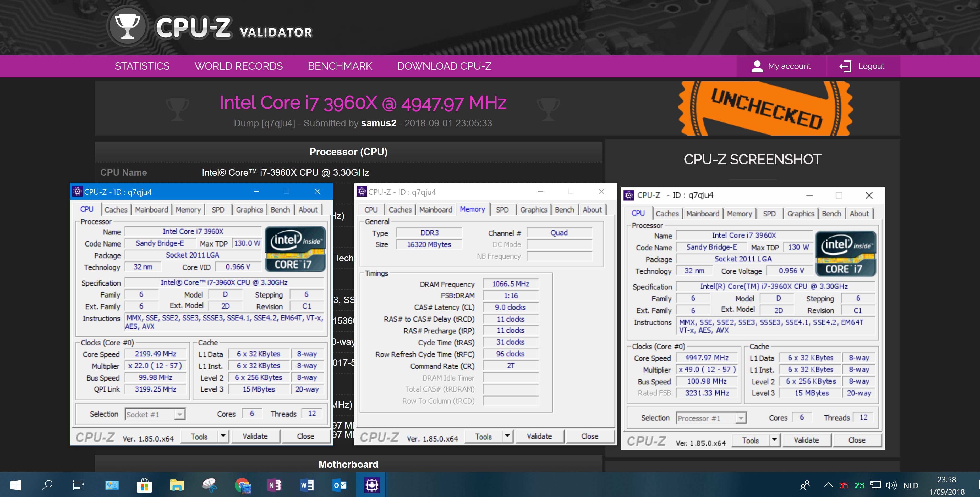This screenshot has width=980, height=497.
Task: Open Microsoft Store from taskbar
Action: pyautogui.click(x=144, y=485)
